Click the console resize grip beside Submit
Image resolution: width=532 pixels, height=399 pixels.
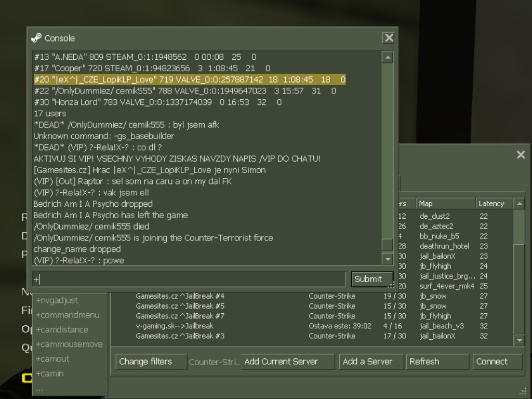click(391, 284)
